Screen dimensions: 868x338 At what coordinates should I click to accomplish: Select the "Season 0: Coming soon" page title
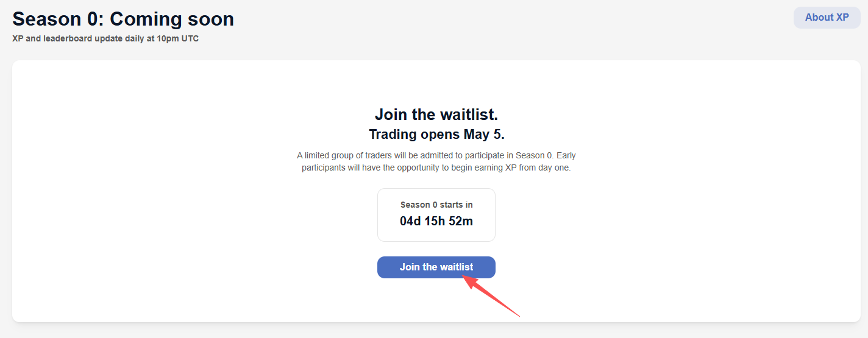[123, 19]
